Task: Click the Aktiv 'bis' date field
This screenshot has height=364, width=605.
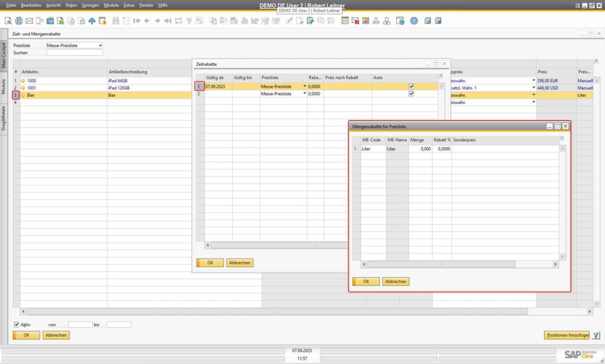Action: [x=119, y=324]
